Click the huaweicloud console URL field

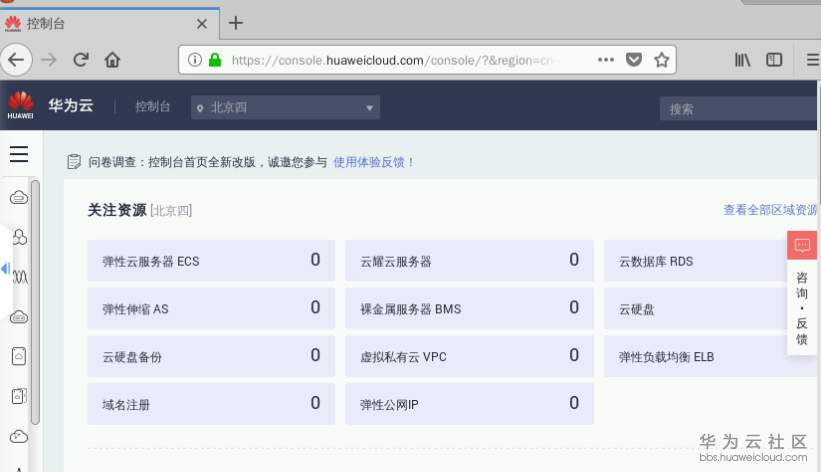pos(393,60)
